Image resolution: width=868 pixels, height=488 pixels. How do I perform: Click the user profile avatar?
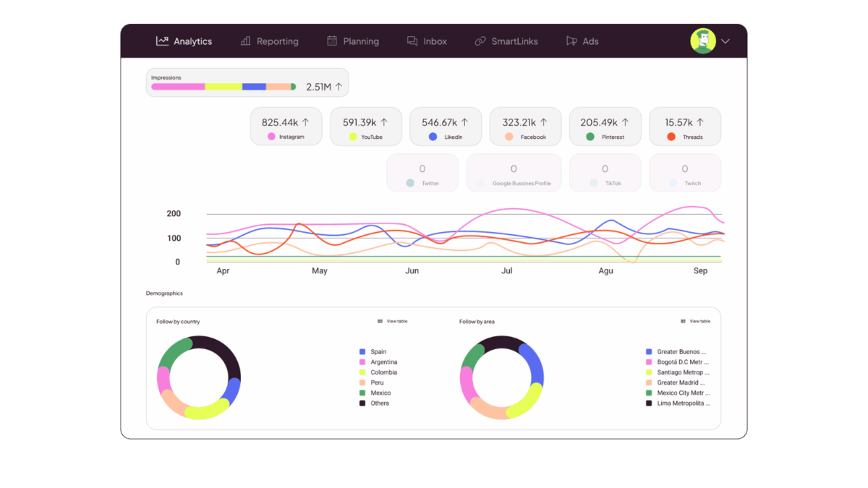pos(703,41)
